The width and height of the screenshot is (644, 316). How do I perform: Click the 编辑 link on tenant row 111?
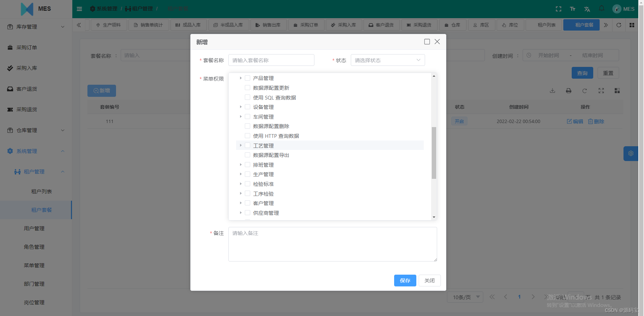tap(575, 121)
